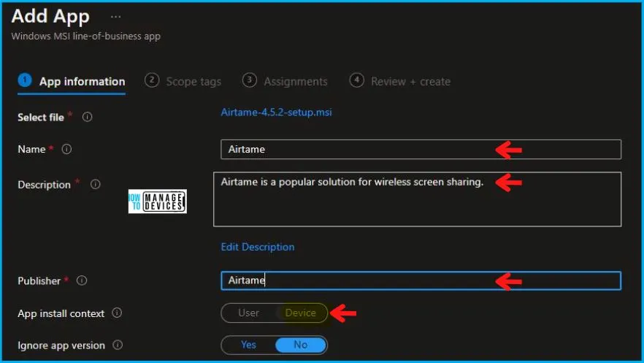Click the Select file label
644x363 pixels.
41,118
